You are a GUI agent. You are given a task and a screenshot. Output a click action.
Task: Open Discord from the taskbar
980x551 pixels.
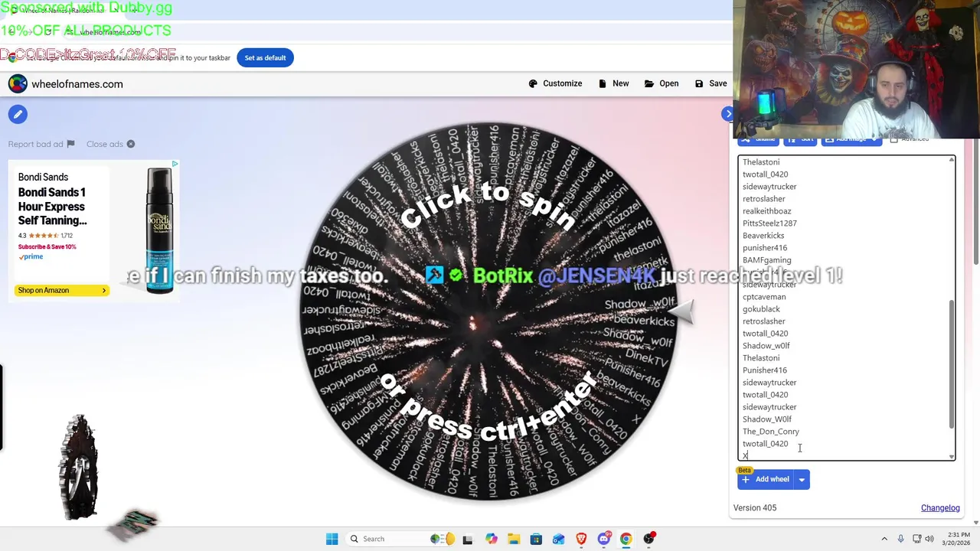[x=603, y=539]
